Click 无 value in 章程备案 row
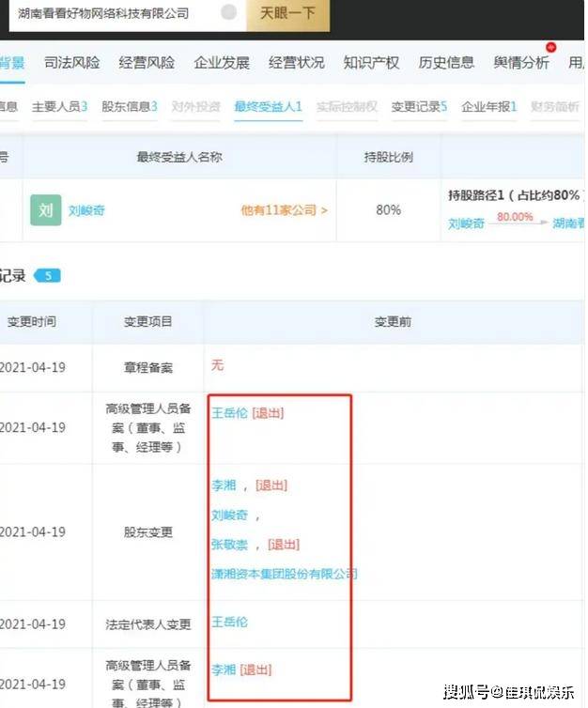This screenshot has height=708, width=588. point(217,365)
